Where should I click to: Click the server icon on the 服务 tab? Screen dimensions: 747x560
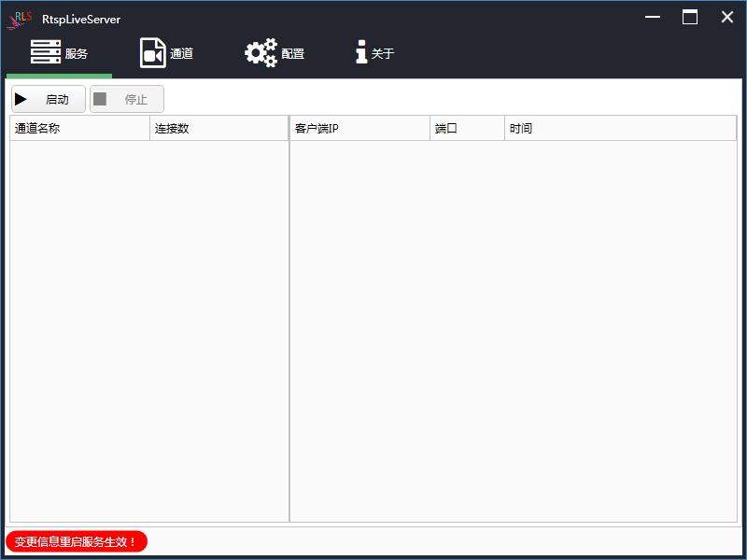[x=45, y=52]
